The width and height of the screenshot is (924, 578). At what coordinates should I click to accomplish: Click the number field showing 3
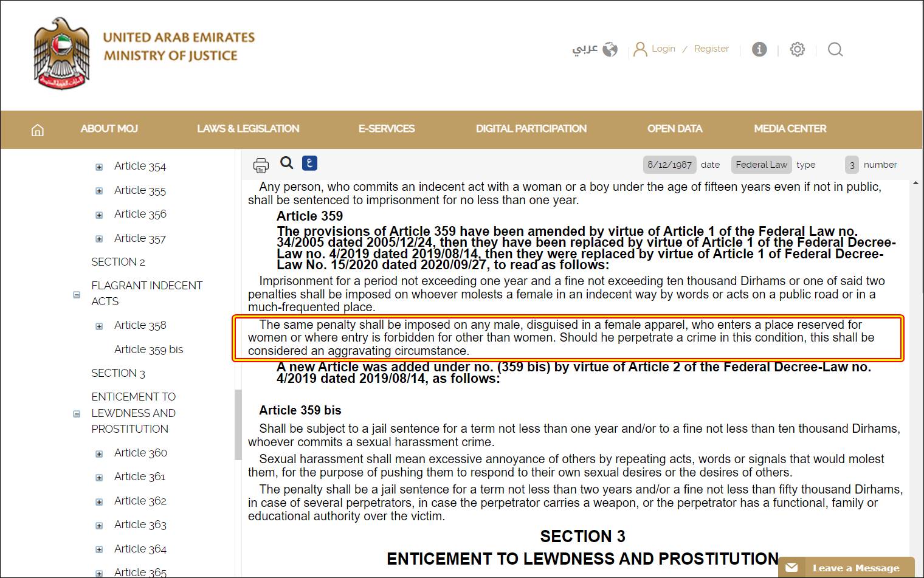[852, 165]
